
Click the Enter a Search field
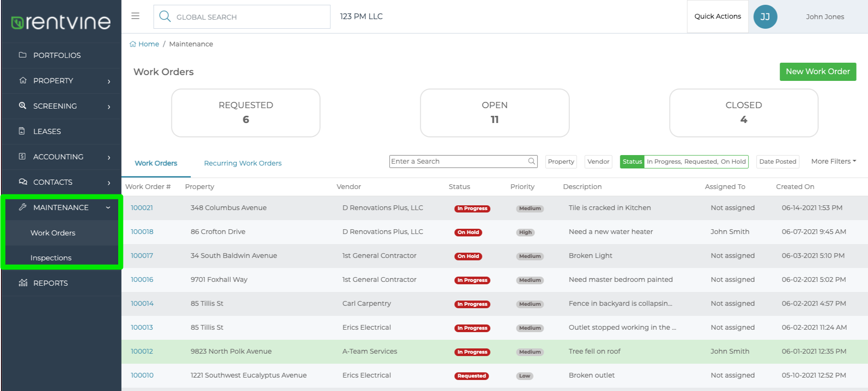pos(463,161)
